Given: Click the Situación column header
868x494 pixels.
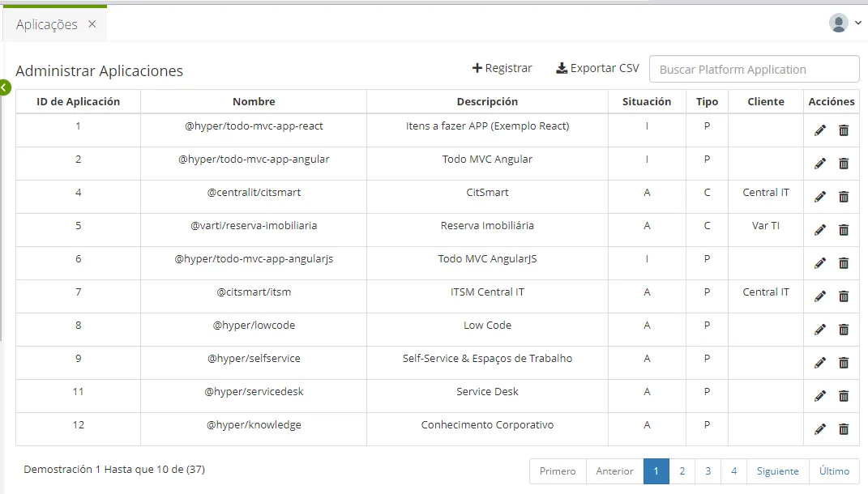Looking at the screenshot, I should point(647,102).
